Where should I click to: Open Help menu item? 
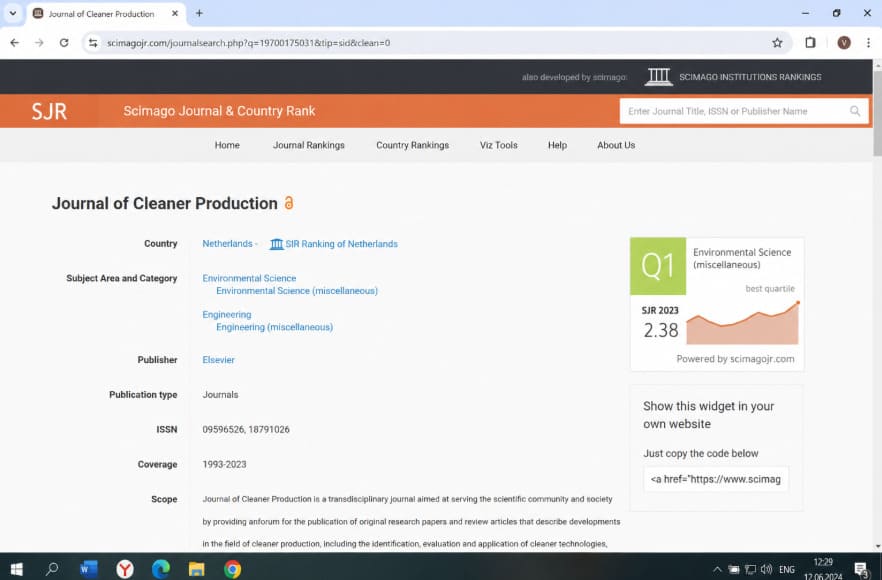point(557,145)
